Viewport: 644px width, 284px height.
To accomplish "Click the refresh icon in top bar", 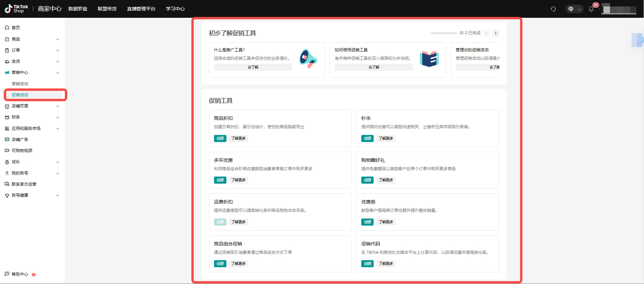I will [553, 9].
